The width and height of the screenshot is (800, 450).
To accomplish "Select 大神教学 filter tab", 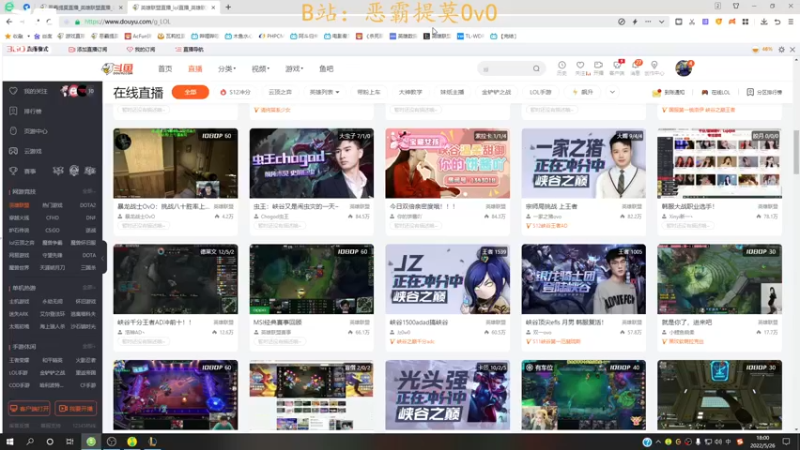I will 410,92.
